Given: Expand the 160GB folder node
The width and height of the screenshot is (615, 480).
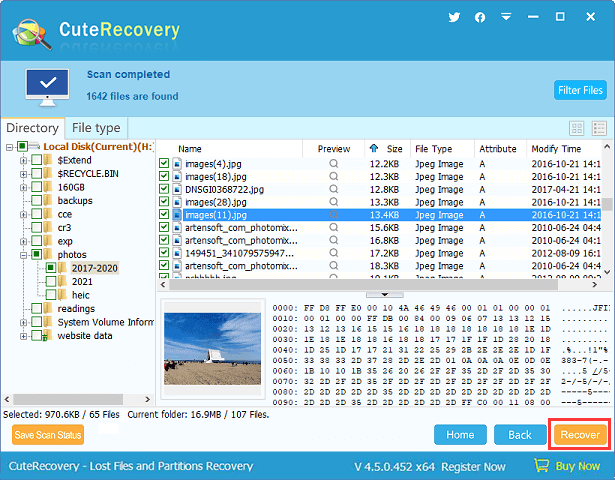Looking at the screenshot, I should tap(24, 187).
